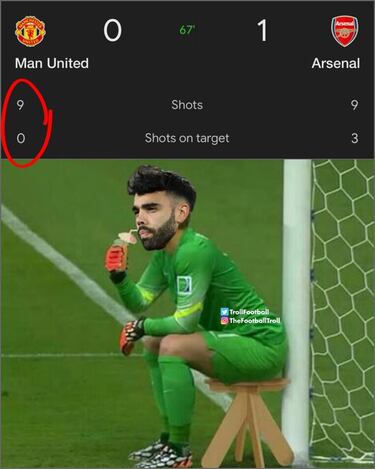Select the Man United team name

pyautogui.click(x=52, y=63)
